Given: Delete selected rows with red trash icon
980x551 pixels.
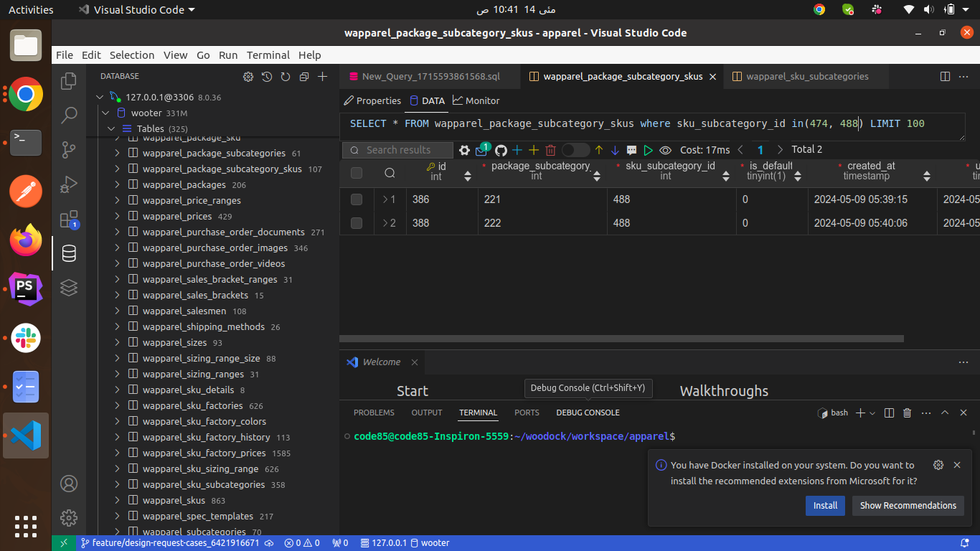Looking at the screenshot, I should (551, 150).
